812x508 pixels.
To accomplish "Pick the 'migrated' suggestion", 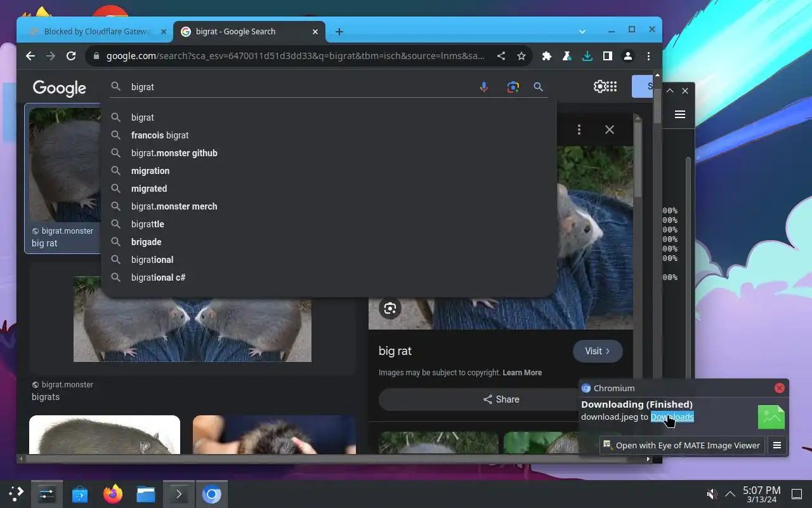I will pyautogui.click(x=328, y=189).
